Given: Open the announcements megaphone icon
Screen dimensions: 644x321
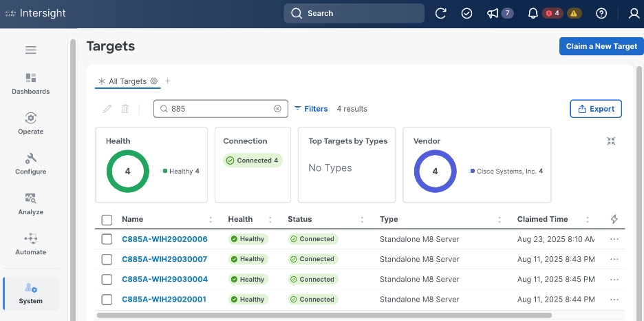Looking at the screenshot, I should pyautogui.click(x=492, y=13).
